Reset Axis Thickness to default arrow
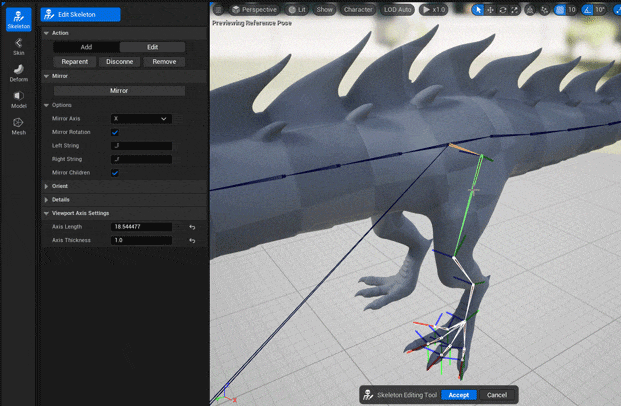The width and height of the screenshot is (621, 406). (192, 240)
